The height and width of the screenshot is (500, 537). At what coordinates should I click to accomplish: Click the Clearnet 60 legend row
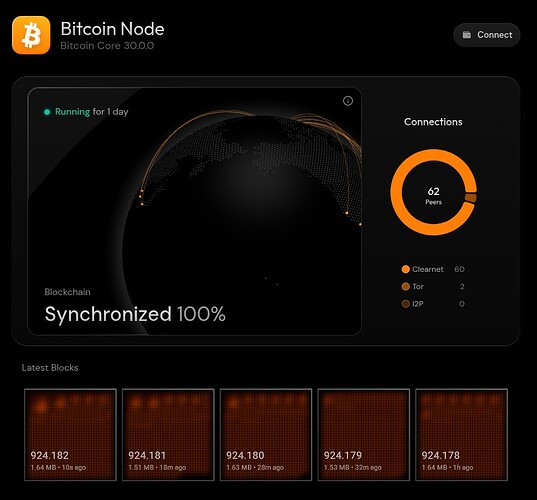[x=433, y=269]
